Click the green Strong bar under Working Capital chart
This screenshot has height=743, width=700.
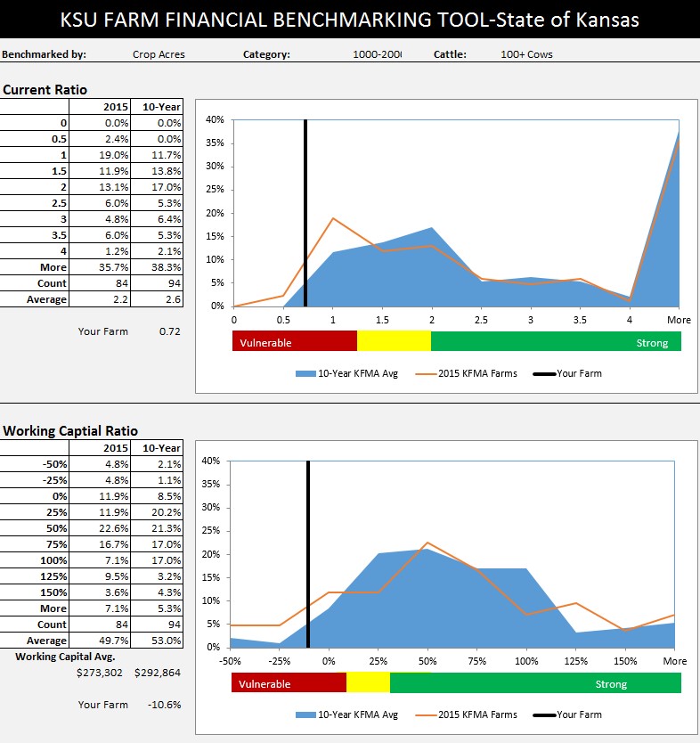(x=535, y=683)
